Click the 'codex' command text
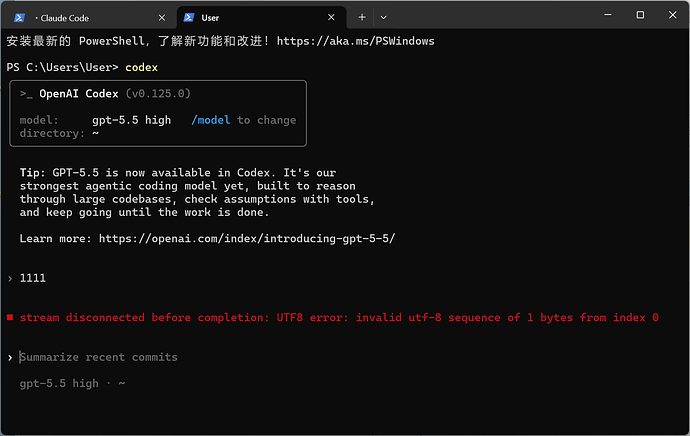Screen dimensions: 690x436 [142, 67]
